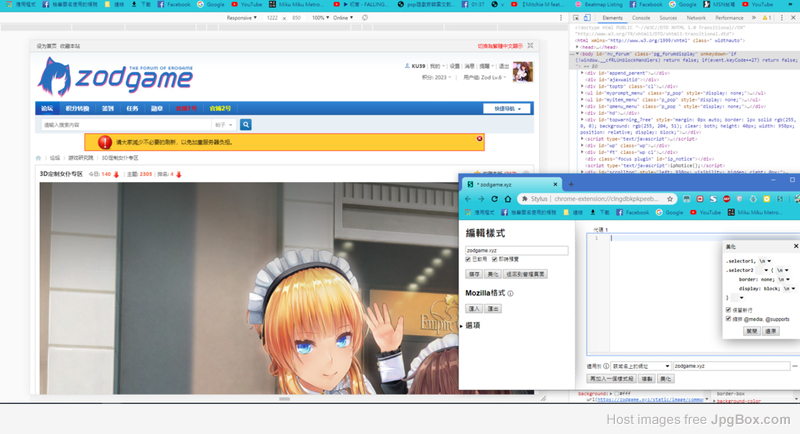This screenshot has height=434, width=800.
Task: Expand the head element node in DevTools
Action: pos(577,47)
